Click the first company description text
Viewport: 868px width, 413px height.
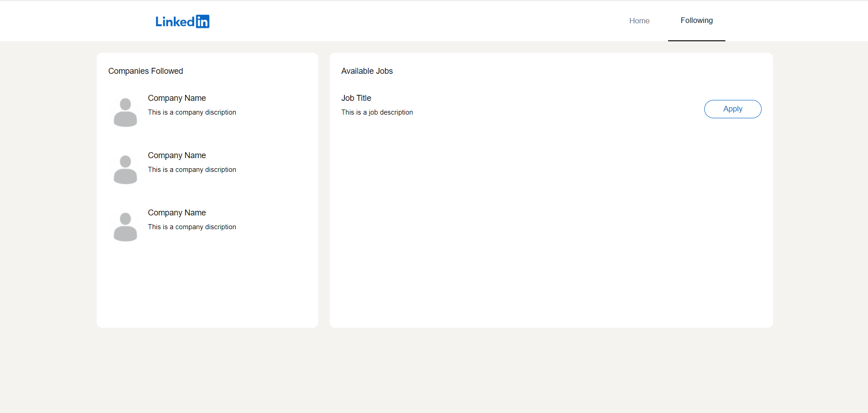192,112
